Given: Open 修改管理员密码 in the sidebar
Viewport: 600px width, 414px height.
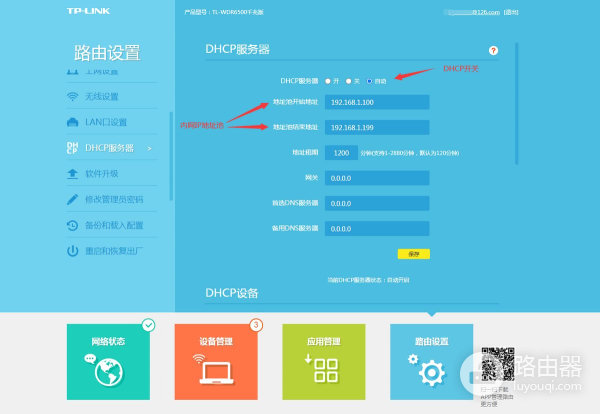Looking at the screenshot, I should 112,199.
